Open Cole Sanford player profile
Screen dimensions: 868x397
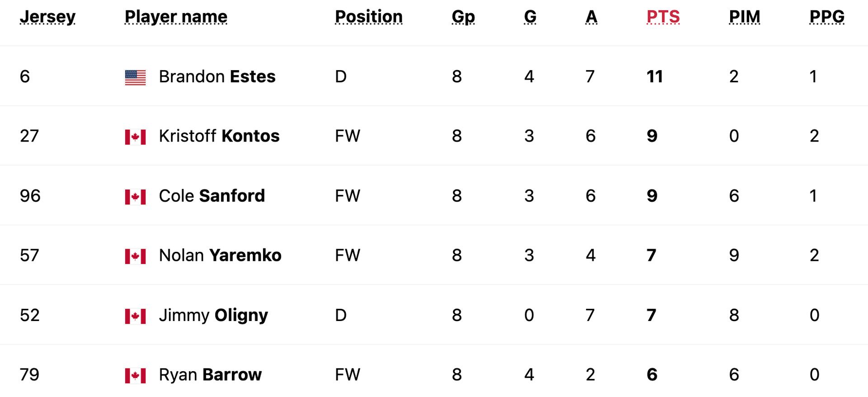coord(212,196)
